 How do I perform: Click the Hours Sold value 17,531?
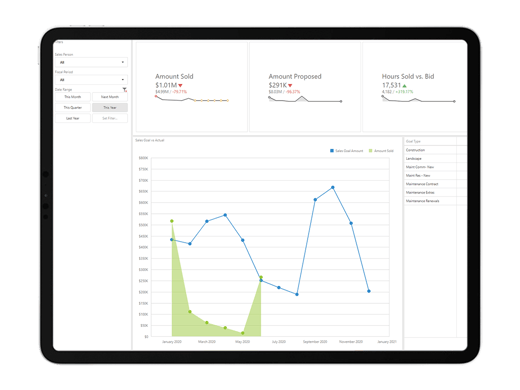coord(391,85)
